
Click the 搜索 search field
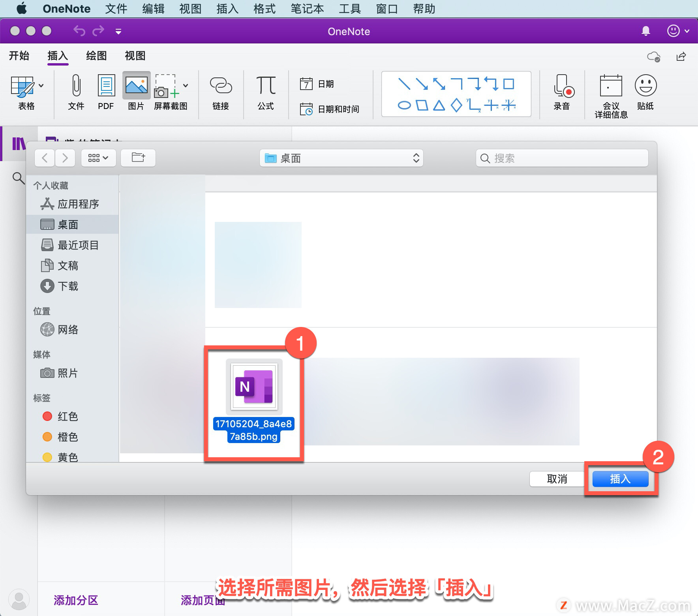pyautogui.click(x=562, y=158)
